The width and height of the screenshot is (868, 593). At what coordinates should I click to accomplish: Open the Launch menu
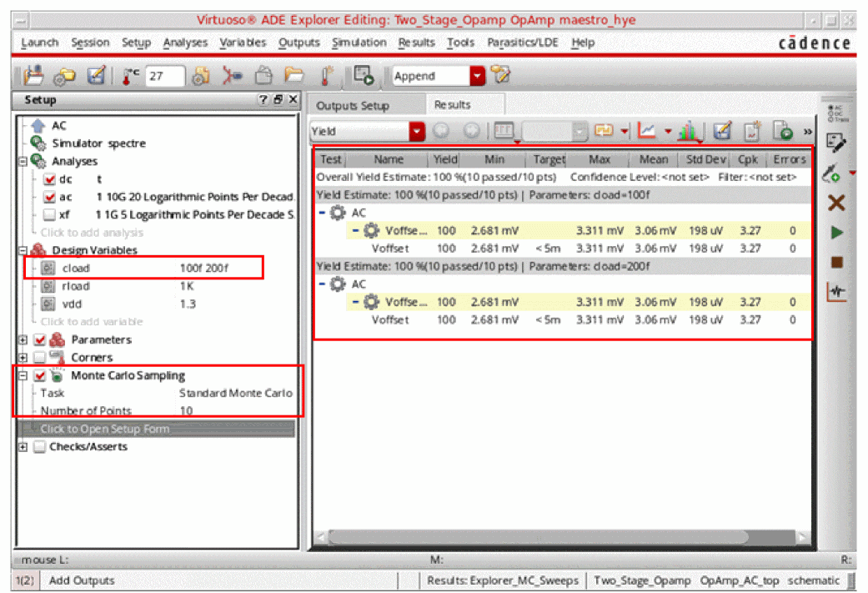[x=39, y=43]
